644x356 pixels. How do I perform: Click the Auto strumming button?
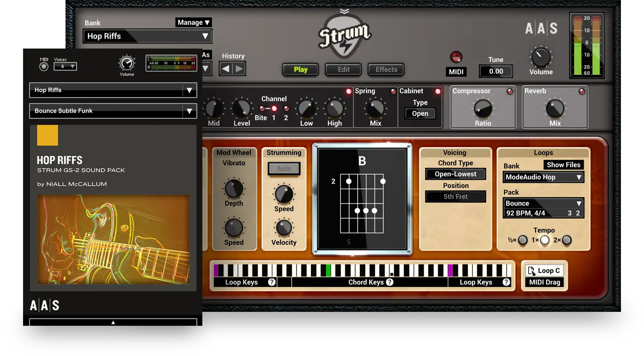[284, 169]
